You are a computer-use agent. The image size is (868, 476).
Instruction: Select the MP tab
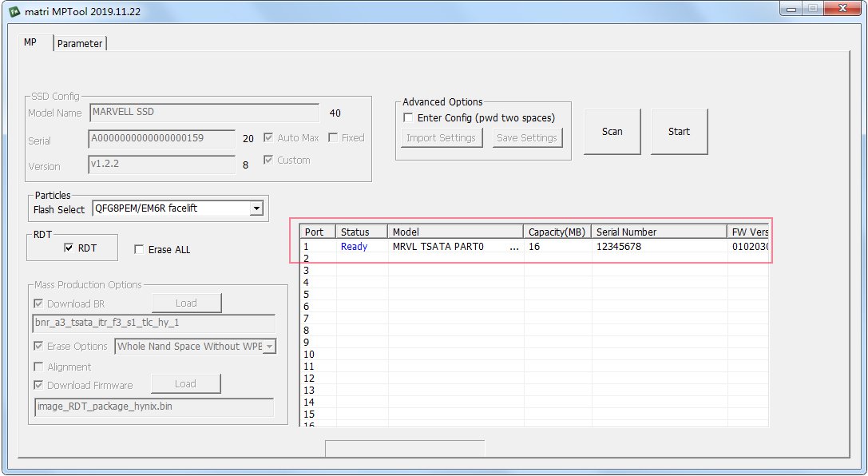(x=30, y=42)
